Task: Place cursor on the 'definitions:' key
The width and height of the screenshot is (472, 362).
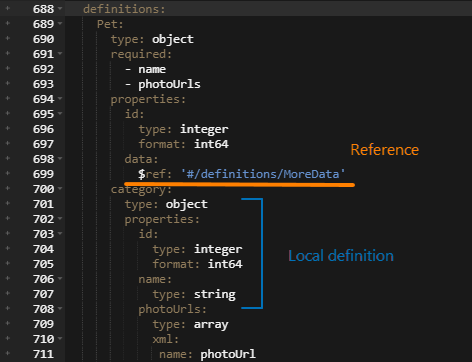Action: (x=124, y=9)
